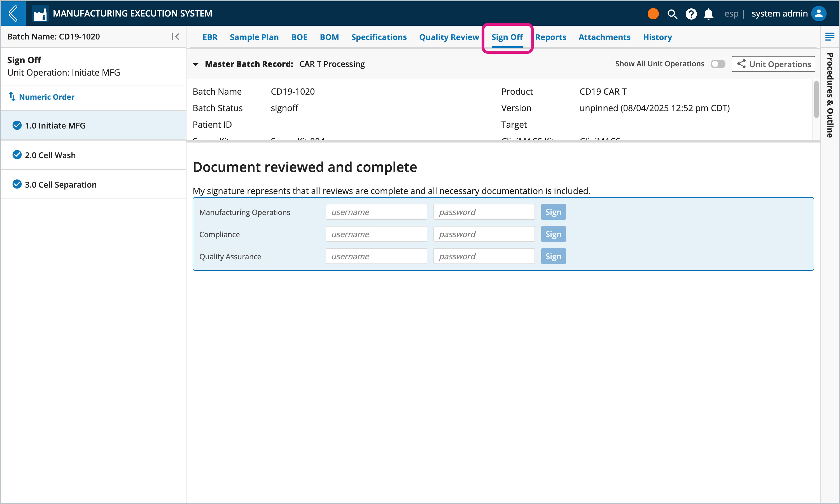Open the system admin user avatar
Screen dimensions: 840x504
[819, 14]
